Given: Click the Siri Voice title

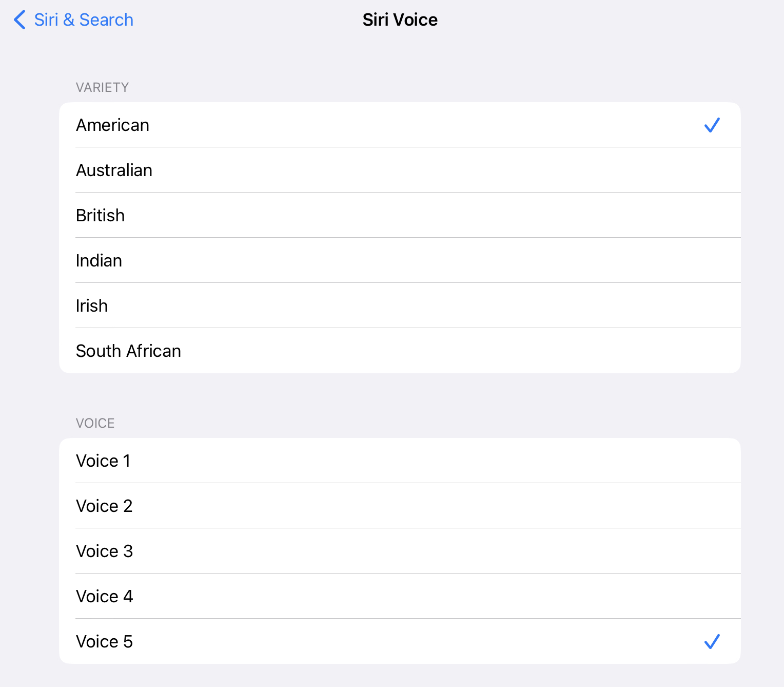Looking at the screenshot, I should pyautogui.click(x=400, y=20).
